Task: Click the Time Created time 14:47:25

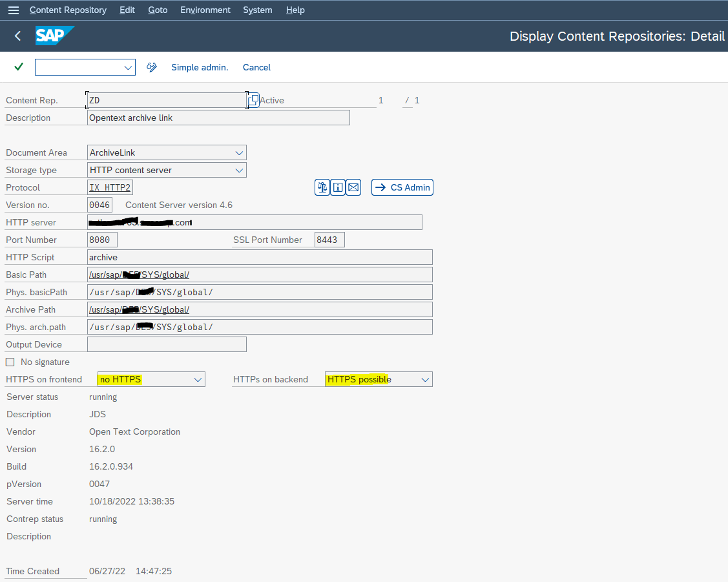Action: (154, 571)
